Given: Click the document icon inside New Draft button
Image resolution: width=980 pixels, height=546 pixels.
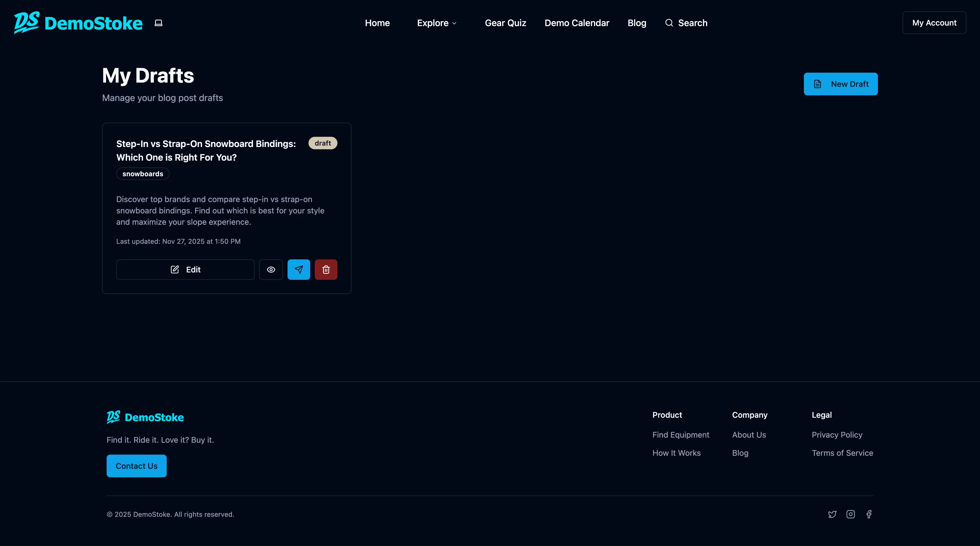Looking at the screenshot, I should (x=817, y=84).
